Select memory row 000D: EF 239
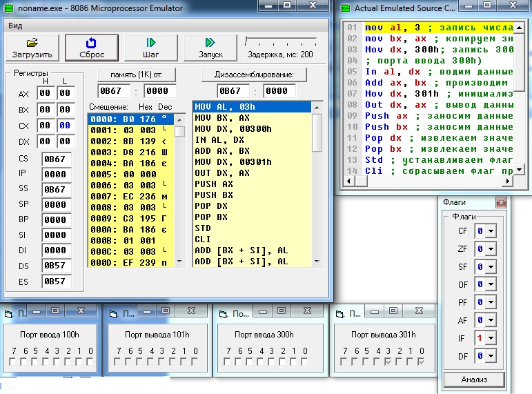The image size is (532, 394). tap(131, 263)
